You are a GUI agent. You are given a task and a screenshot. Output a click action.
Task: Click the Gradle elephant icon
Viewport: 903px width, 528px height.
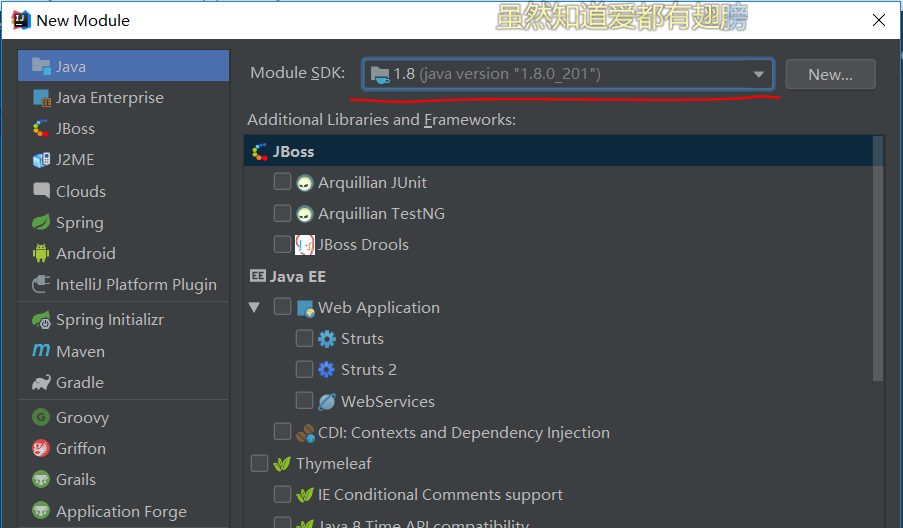pos(41,382)
